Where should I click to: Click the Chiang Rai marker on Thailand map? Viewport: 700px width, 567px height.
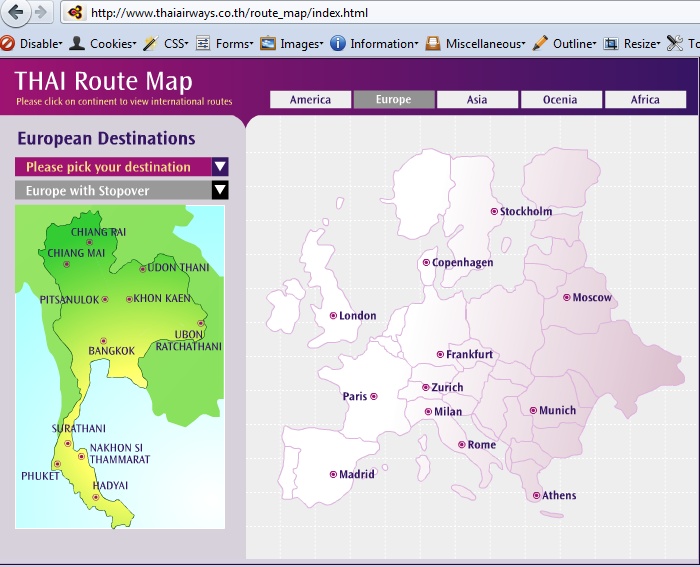pos(89,242)
